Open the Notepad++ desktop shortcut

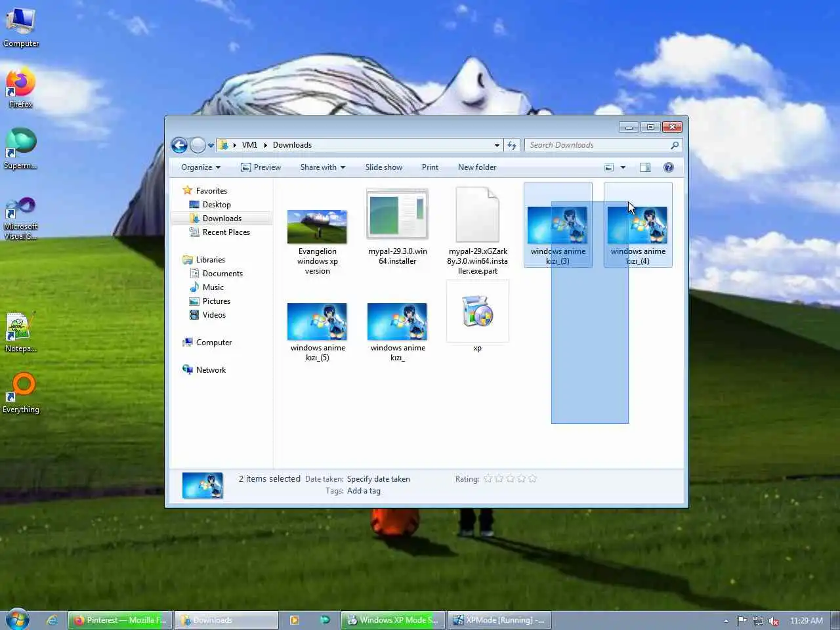click(21, 333)
